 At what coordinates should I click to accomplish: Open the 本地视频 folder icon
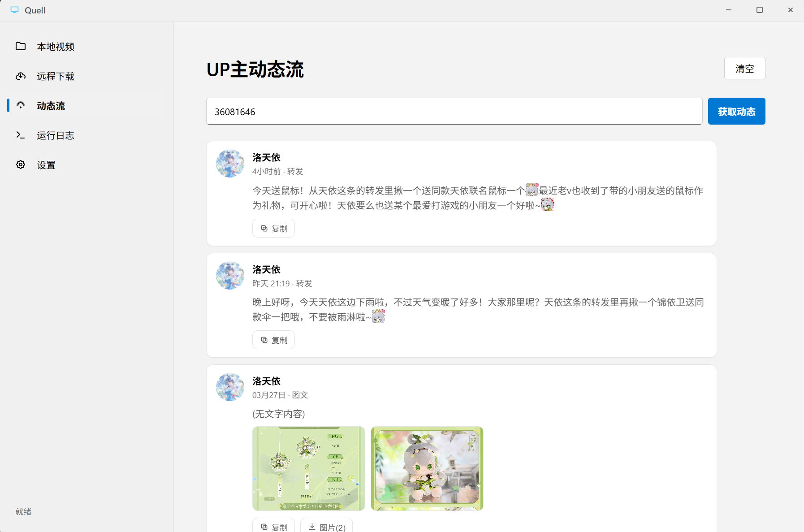click(21, 46)
